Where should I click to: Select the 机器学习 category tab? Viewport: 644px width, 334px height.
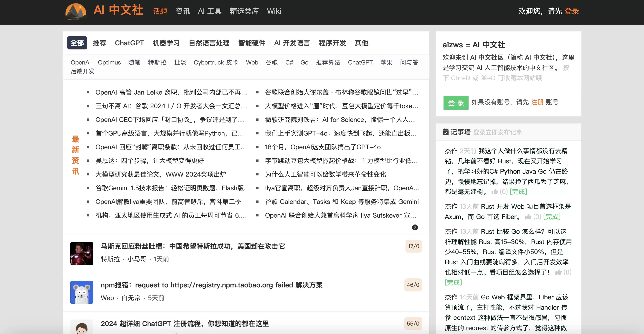point(166,43)
